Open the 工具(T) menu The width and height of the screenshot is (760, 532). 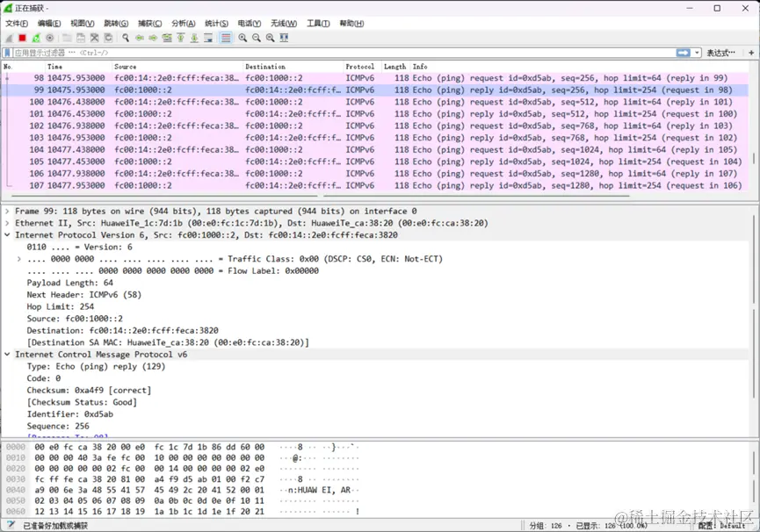318,23
